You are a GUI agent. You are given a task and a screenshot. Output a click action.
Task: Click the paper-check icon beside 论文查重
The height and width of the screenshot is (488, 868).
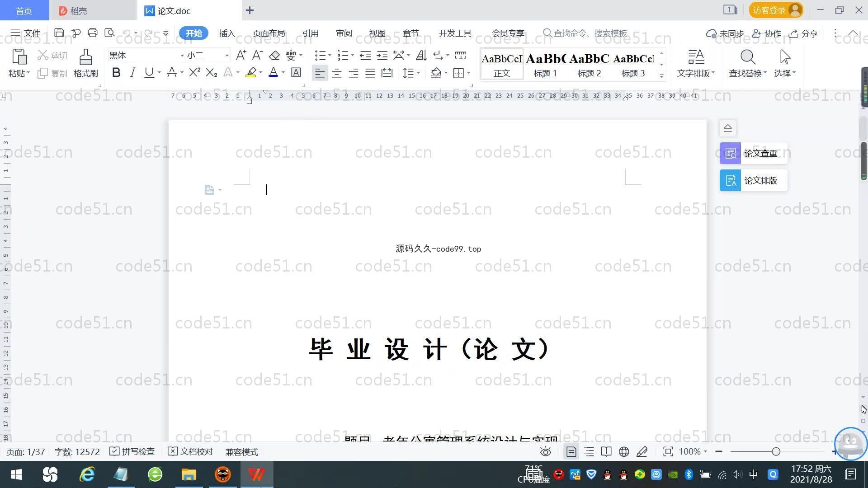[x=730, y=154]
